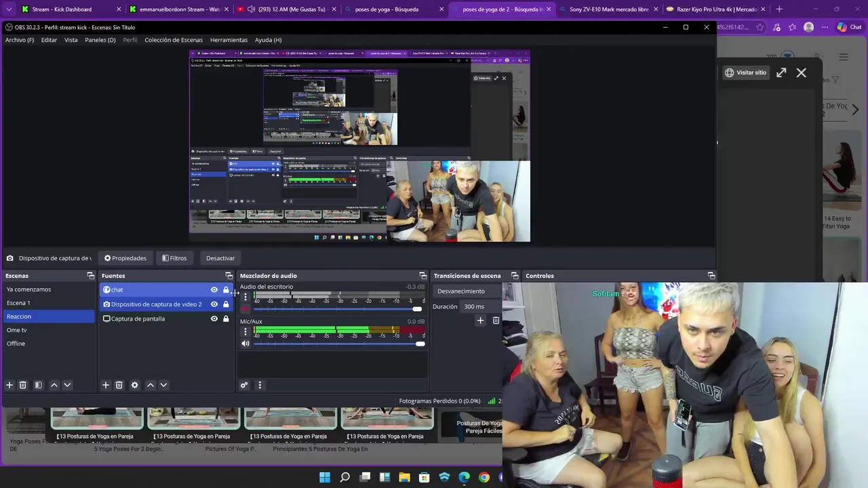The width and height of the screenshot is (868, 488).
Task: Pop out the Controles dock panel
Action: (711, 276)
